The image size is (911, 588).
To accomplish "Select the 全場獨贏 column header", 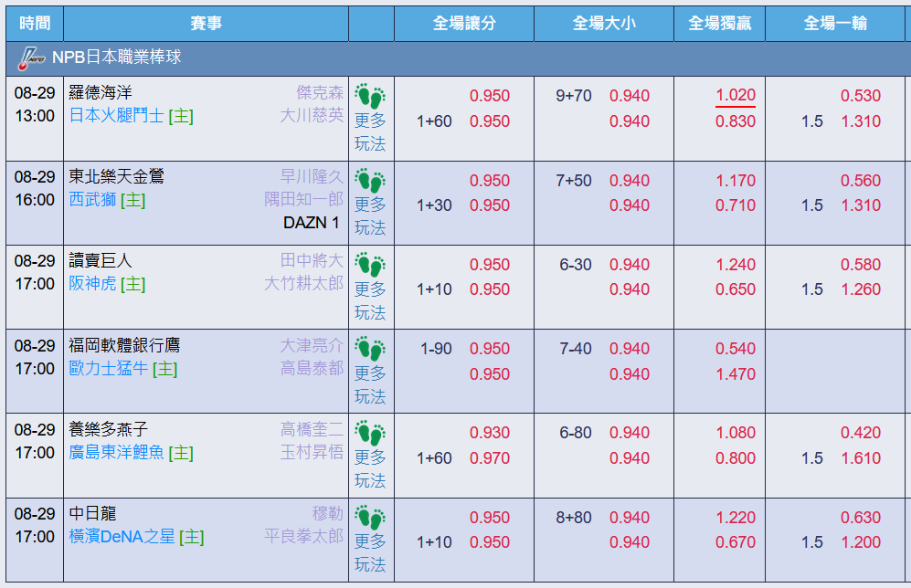I will tap(719, 23).
